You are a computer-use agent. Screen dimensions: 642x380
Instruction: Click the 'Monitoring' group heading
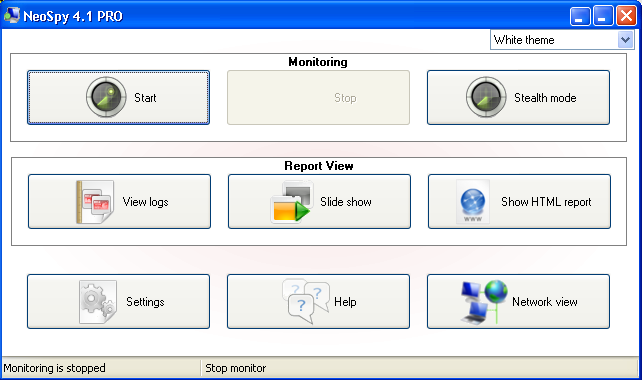pos(318,62)
